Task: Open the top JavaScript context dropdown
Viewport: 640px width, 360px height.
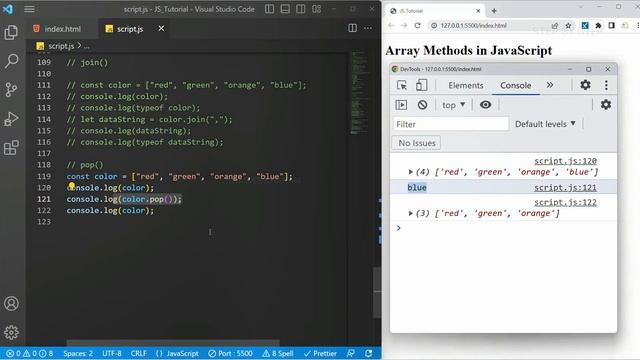Action: [453, 105]
